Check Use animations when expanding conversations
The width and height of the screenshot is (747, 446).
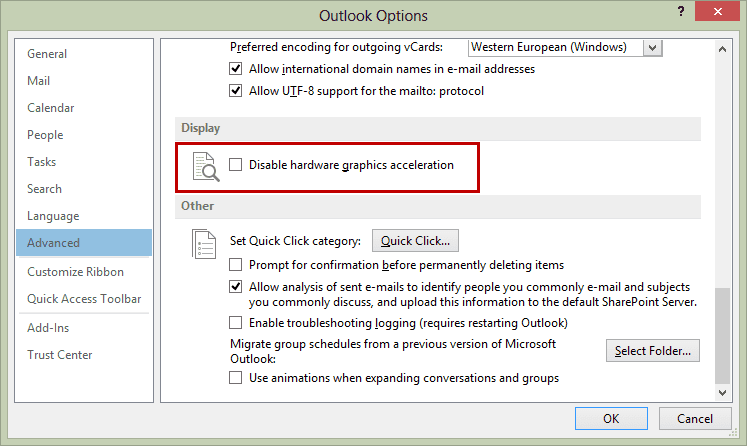[x=235, y=378]
